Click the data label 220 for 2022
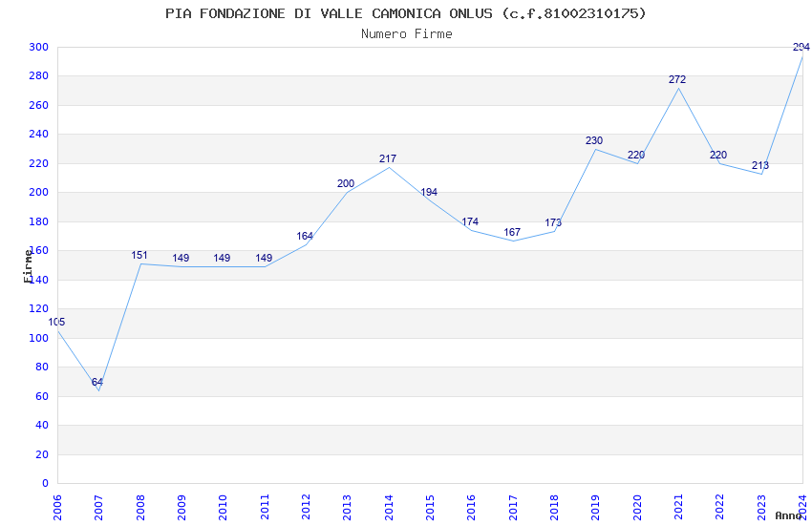 click(x=718, y=156)
